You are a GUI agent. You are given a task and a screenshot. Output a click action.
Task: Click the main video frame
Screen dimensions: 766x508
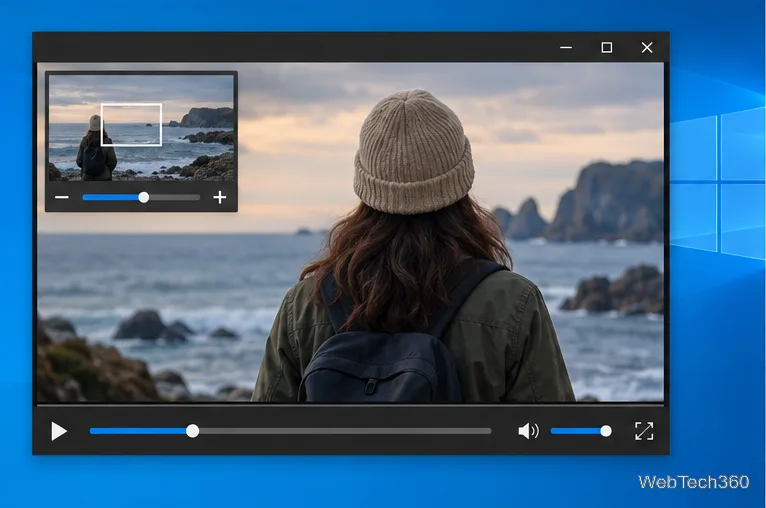tap(351, 232)
